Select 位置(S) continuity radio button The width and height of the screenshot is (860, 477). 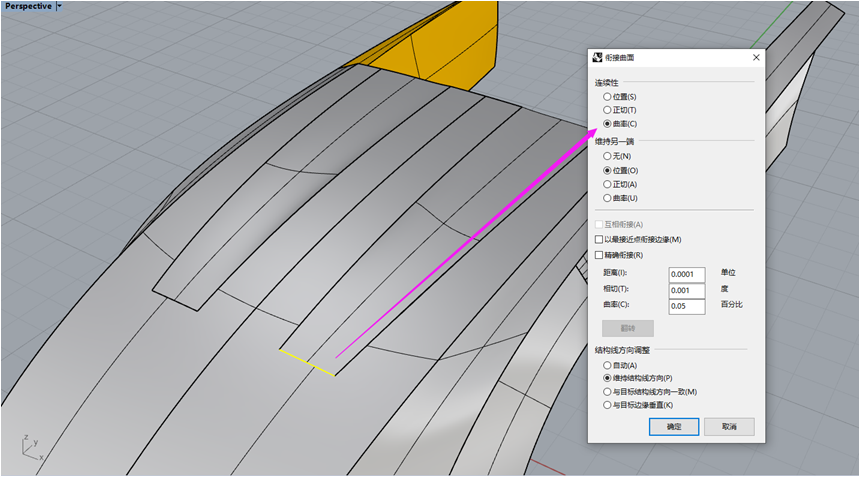click(x=607, y=96)
